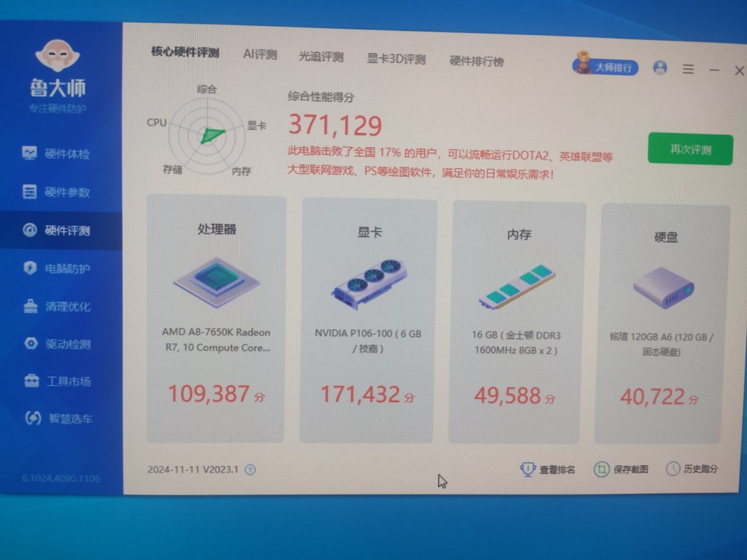
Task: Click the total score 371,129
Action: [335, 125]
